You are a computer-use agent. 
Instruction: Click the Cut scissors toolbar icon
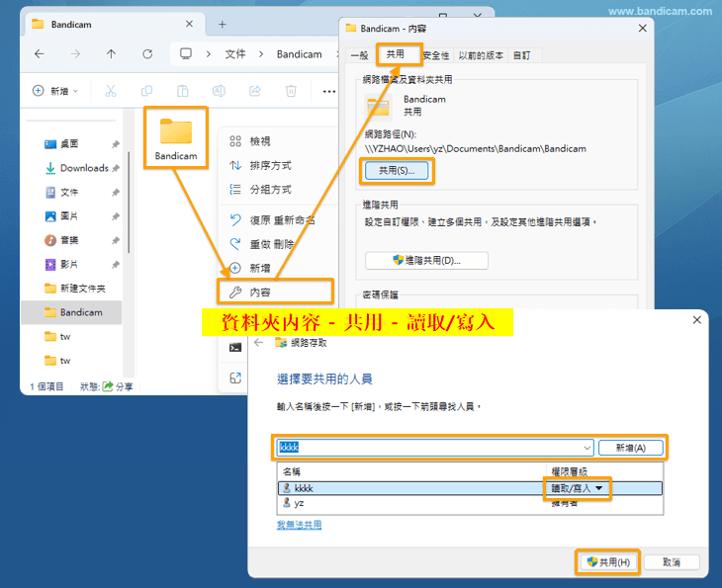pyautogui.click(x=111, y=91)
